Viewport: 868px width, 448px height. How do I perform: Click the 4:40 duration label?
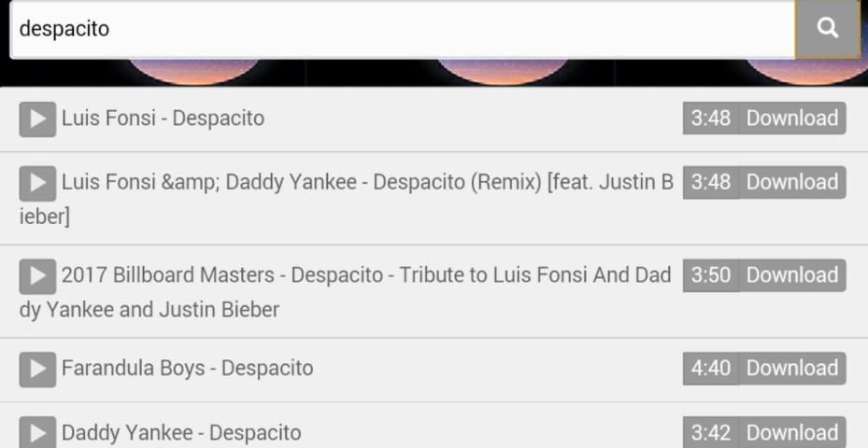click(711, 368)
